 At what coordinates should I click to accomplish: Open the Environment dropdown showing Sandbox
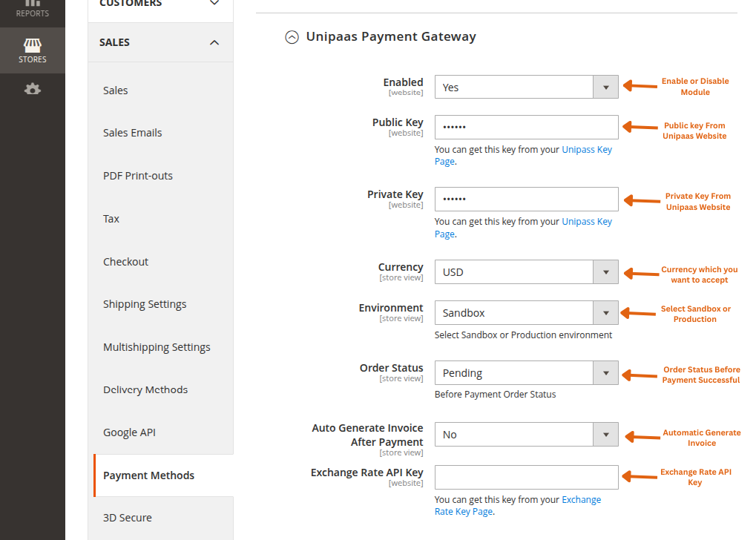tap(606, 312)
